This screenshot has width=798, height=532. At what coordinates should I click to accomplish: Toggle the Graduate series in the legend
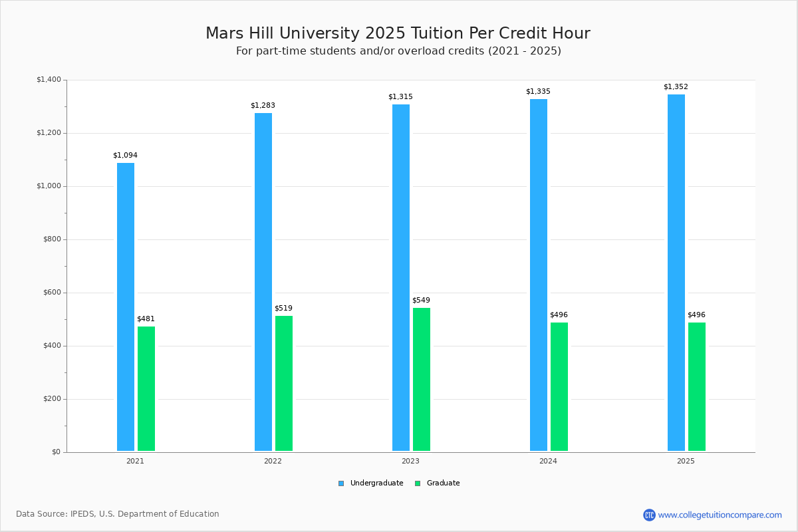(444, 483)
